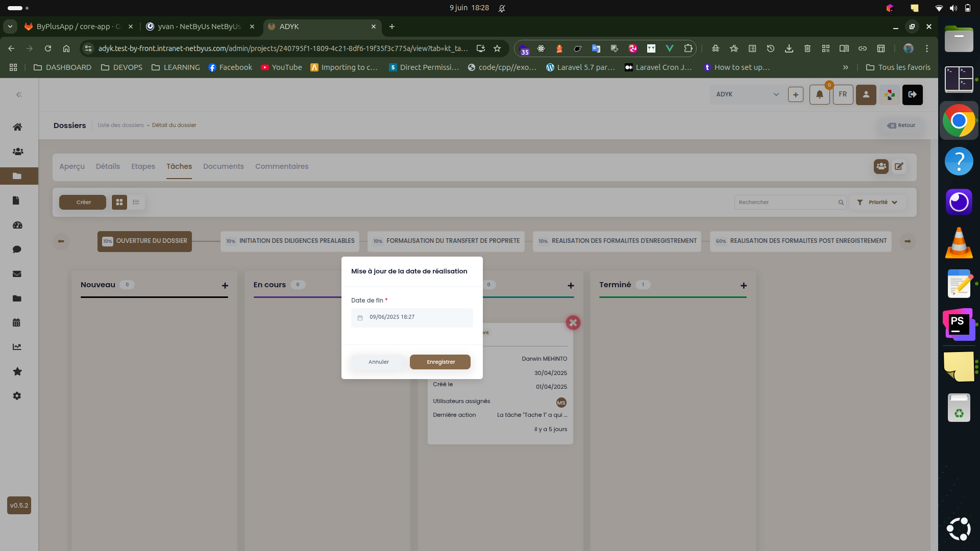
Task: Toggle the FR language button
Action: [843, 94]
